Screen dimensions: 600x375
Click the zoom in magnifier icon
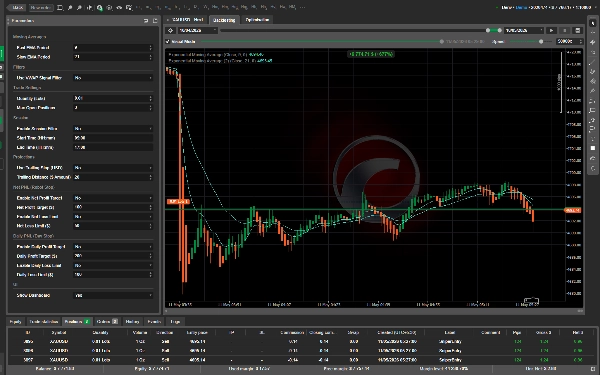coord(70,7)
